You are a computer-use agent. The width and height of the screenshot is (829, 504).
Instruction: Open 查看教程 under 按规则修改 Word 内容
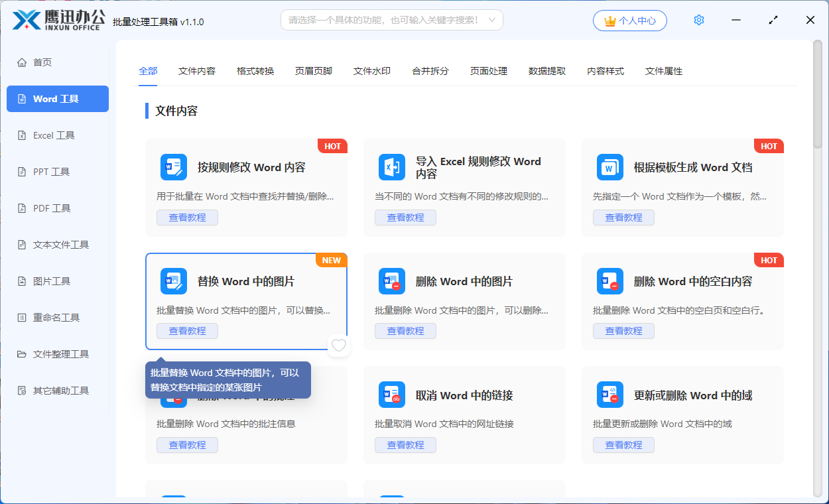coord(187,217)
